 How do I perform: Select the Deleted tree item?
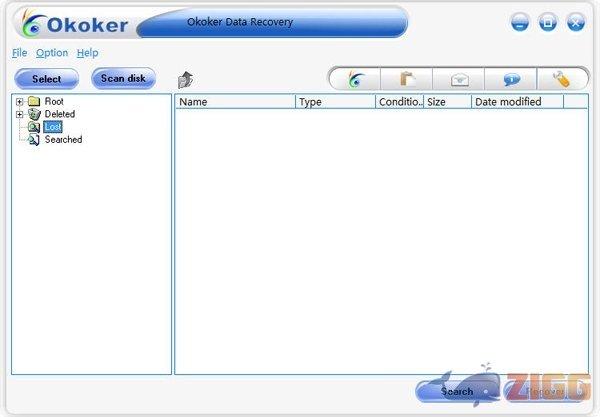(x=60, y=114)
